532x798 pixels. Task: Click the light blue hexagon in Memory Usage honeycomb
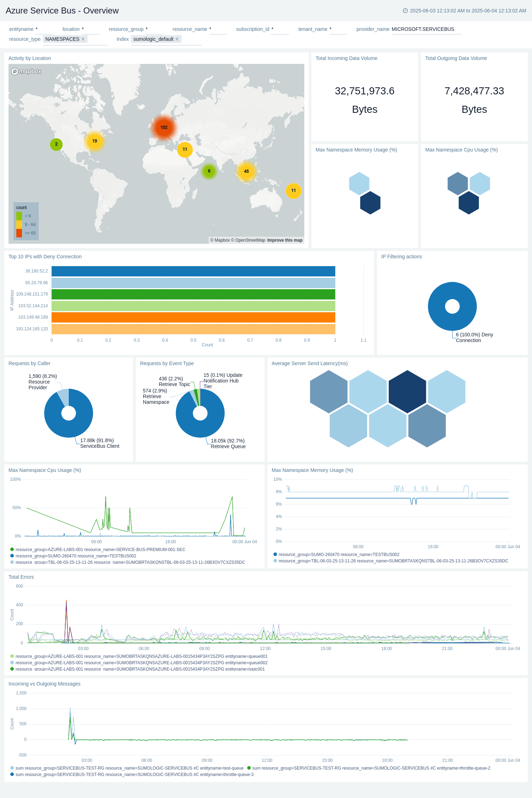click(359, 183)
